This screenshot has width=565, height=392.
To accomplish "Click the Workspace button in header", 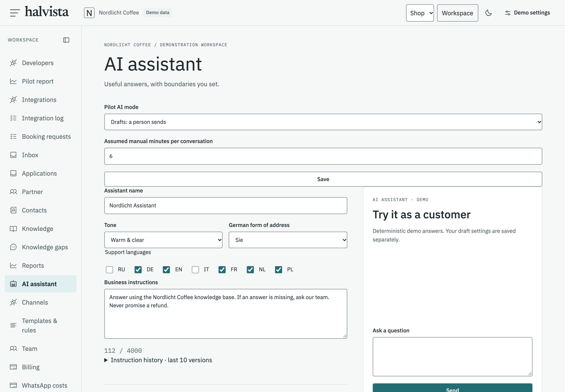I will pos(457,13).
